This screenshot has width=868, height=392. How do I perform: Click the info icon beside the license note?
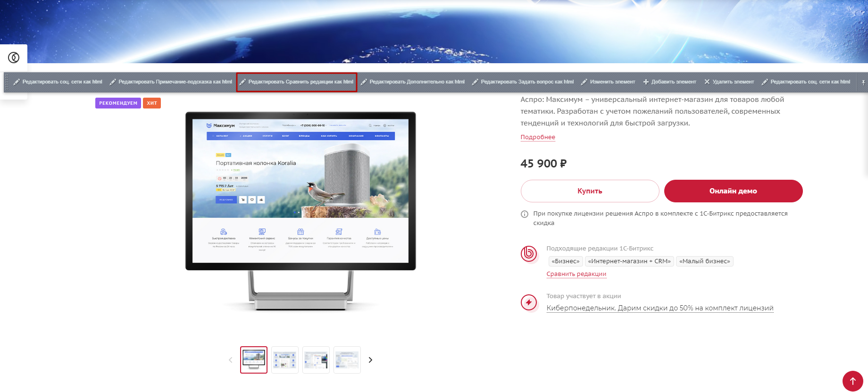pyautogui.click(x=525, y=214)
